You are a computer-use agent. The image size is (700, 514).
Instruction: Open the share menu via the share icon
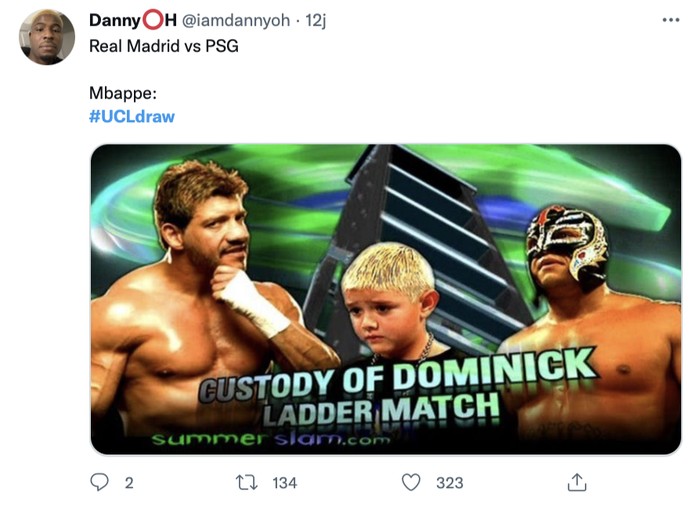point(576,482)
